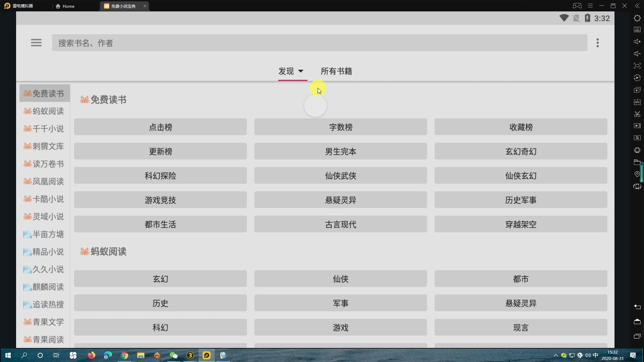Select 久久小说 in the source sidebar
The height and width of the screenshot is (362, 644).
(45, 269)
